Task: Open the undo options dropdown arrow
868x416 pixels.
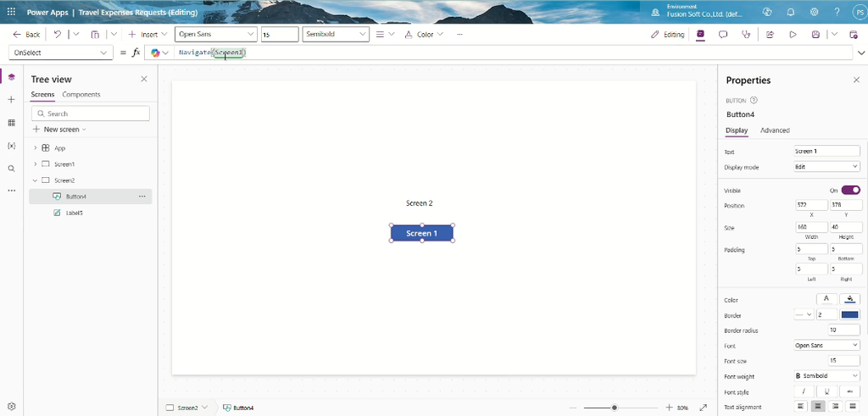Action: coord(75,34)
